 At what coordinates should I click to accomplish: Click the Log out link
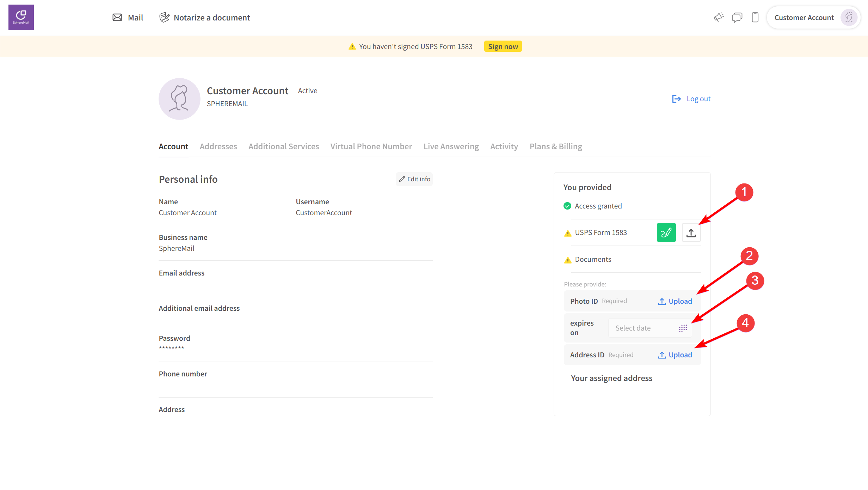tap(691, 99)
